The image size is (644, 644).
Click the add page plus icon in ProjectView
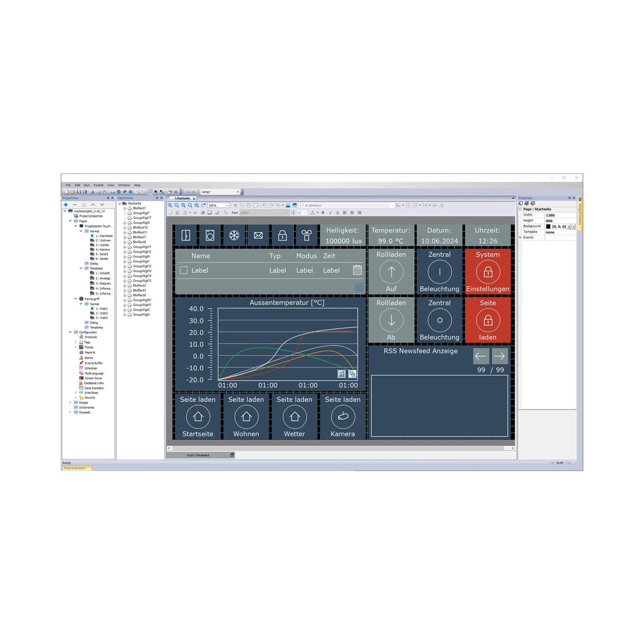(65, 205)
